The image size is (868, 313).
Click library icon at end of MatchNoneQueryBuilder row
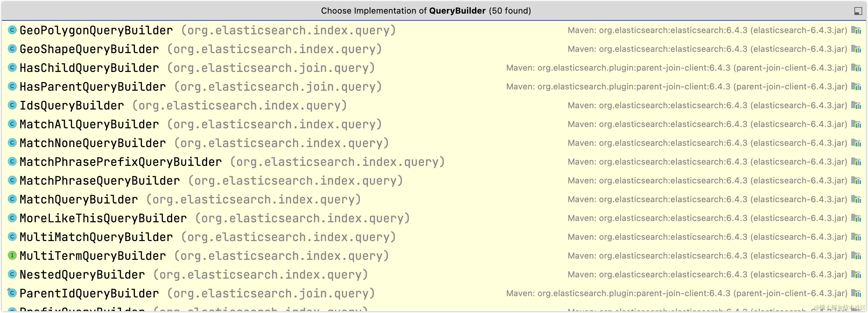point(856,143)
